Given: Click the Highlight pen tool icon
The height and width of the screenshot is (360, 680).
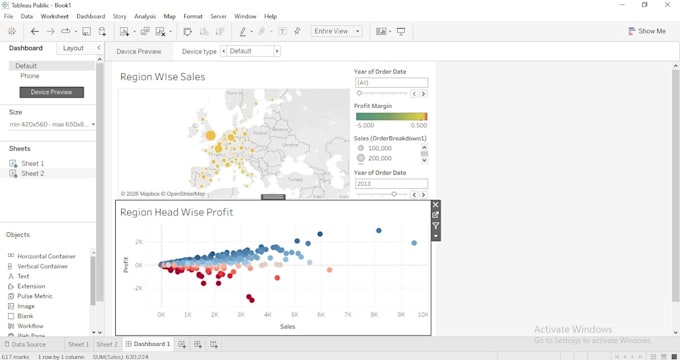Looking at the screenshot, I should point(242,31).
